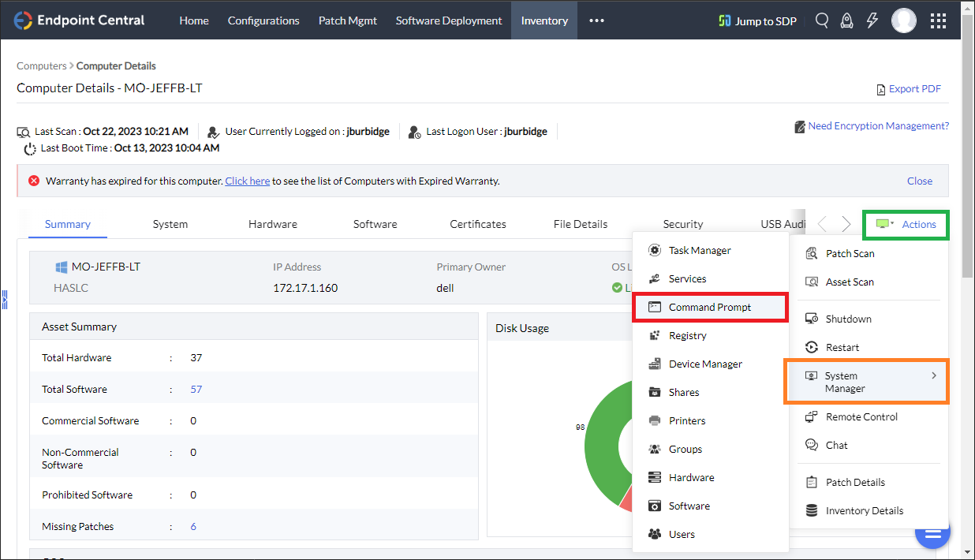Open the Configurations menu

[263, 21]
